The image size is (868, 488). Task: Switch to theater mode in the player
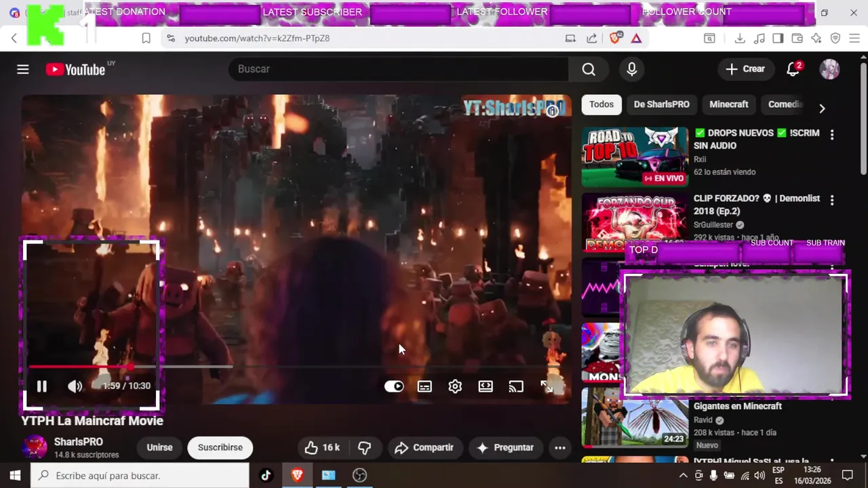click(486, 386)
